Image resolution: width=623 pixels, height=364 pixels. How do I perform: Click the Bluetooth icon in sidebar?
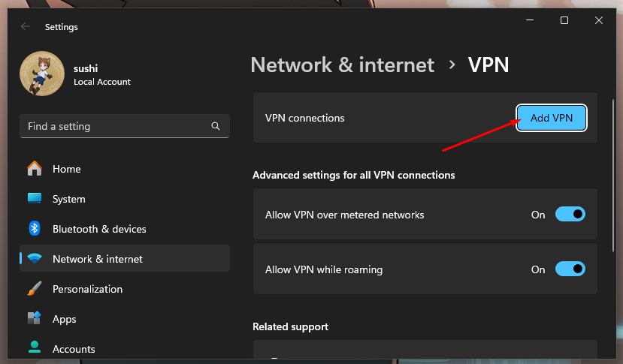(x=35, y=229)
